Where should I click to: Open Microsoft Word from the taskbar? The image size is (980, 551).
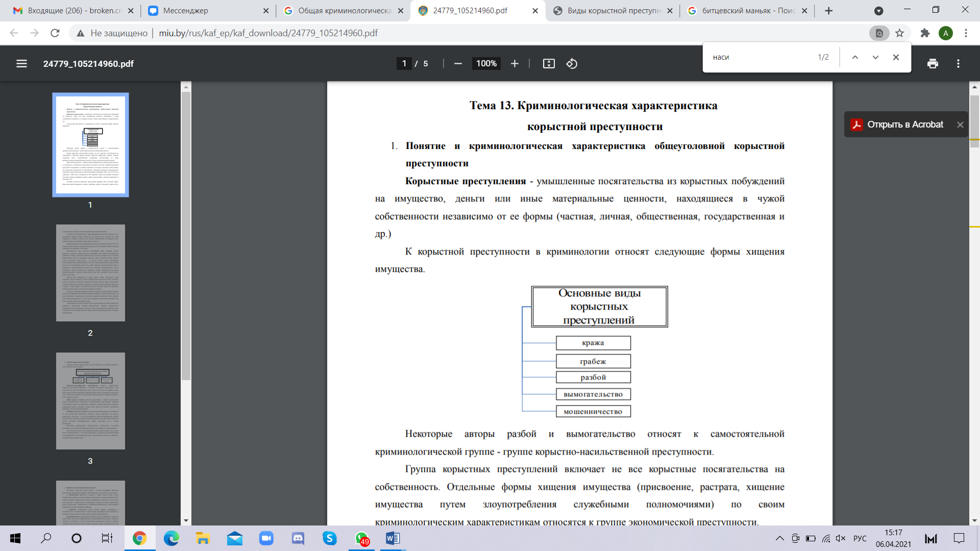(x=393, y=538)
